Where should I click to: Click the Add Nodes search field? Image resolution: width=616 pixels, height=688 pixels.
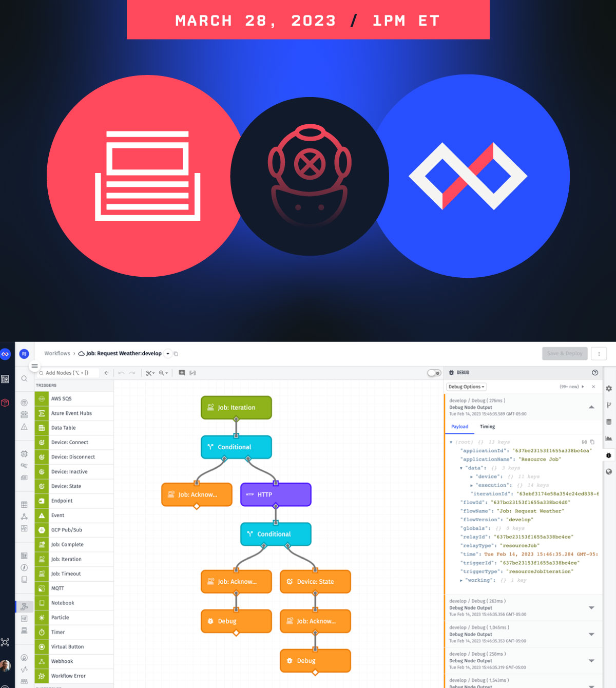pos(68,373)
